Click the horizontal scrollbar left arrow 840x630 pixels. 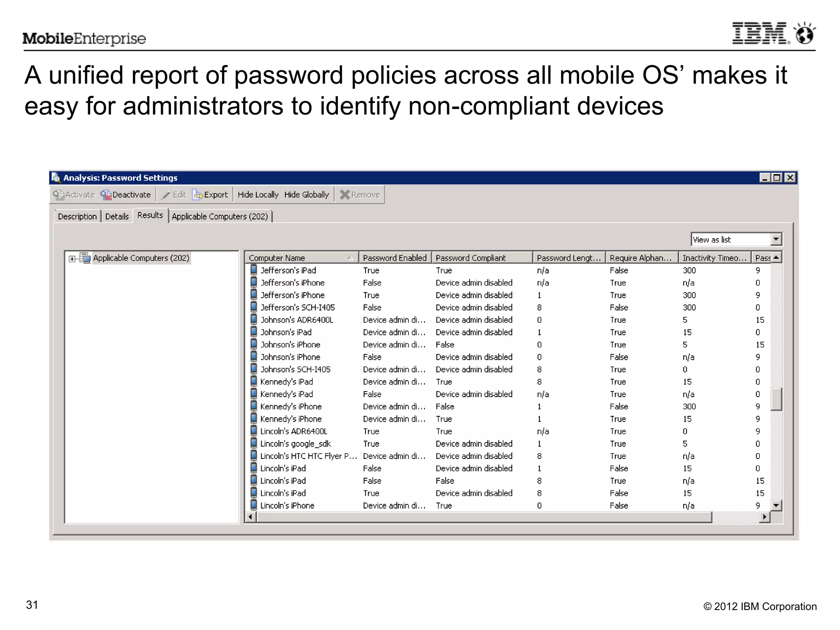pos(251,517)
